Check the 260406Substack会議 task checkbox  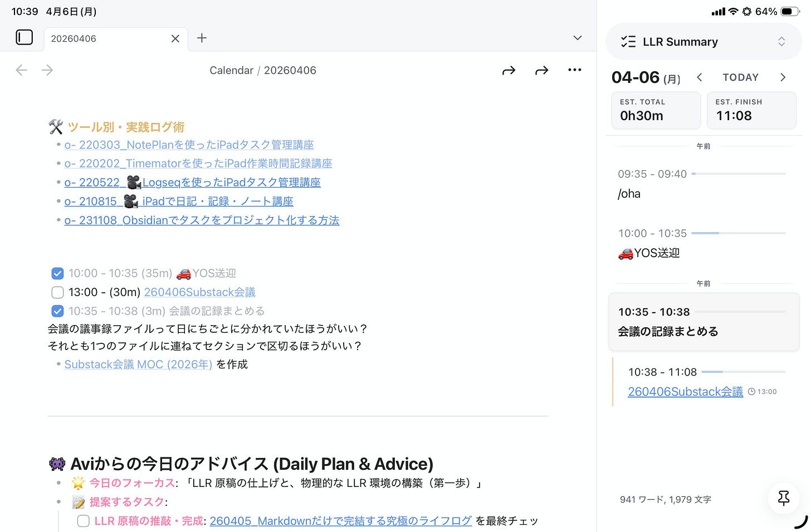[x=57, y=292]
